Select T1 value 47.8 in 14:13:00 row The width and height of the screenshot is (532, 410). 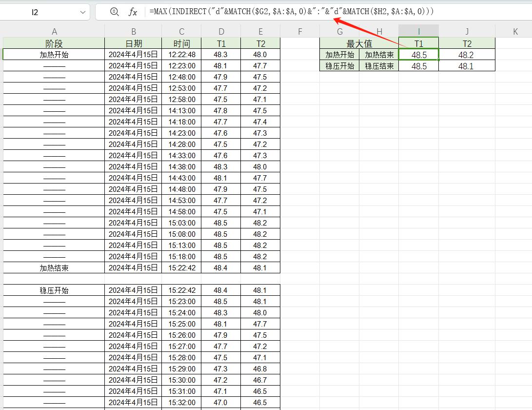tap(221, 110)
